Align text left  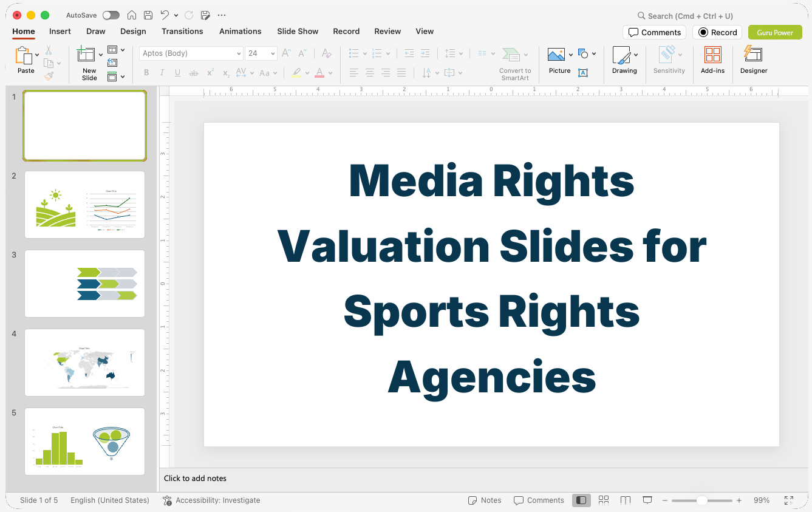click(353, 73)
